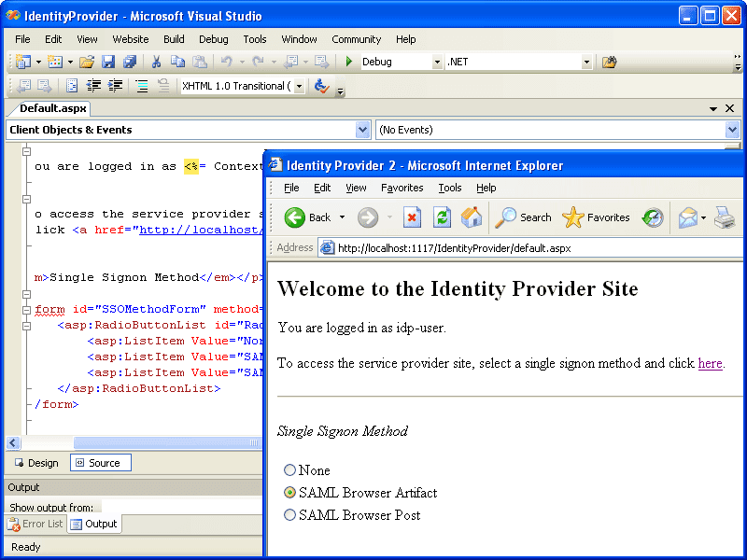Click Forward arrow in Internet Explorer

368,217
